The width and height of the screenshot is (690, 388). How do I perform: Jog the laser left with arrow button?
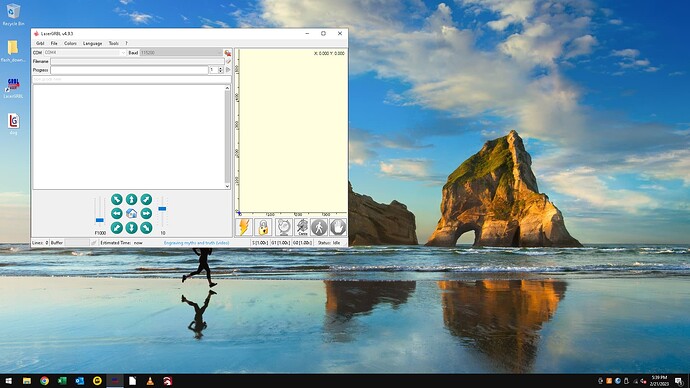(x=117, y=213)
